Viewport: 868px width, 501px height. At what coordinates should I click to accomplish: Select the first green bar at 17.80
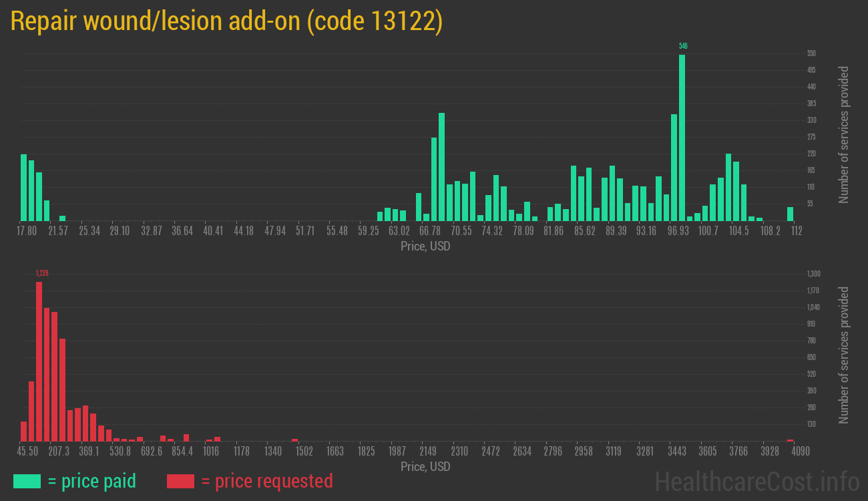(23, 187)
